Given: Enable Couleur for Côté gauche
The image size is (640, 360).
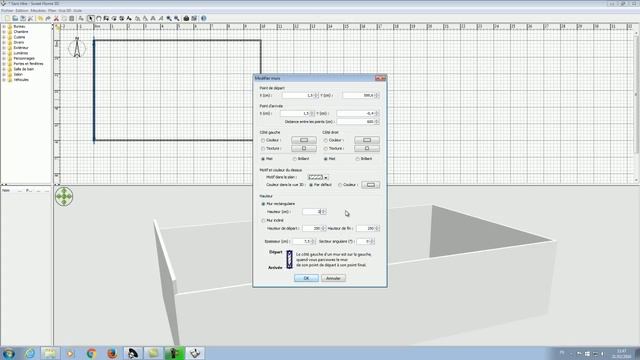Looking at the screenshot, I should [263, 140].
